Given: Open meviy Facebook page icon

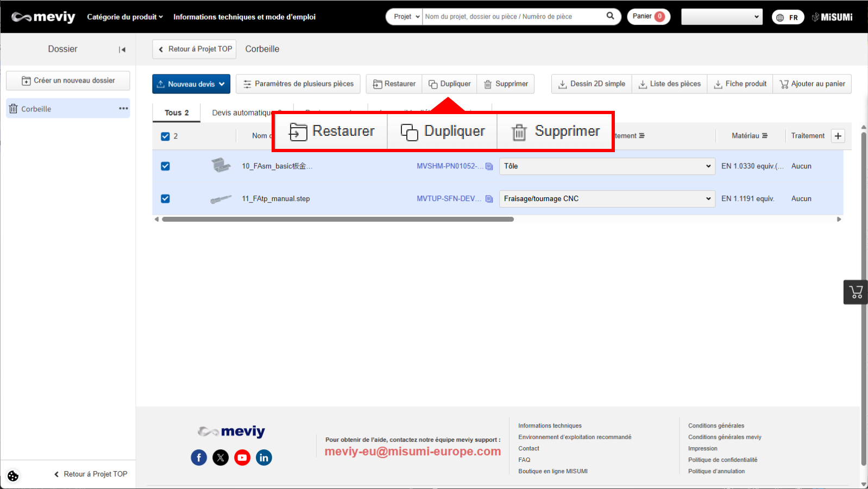Looking at the screenshot, I should [x=199, y=457].
